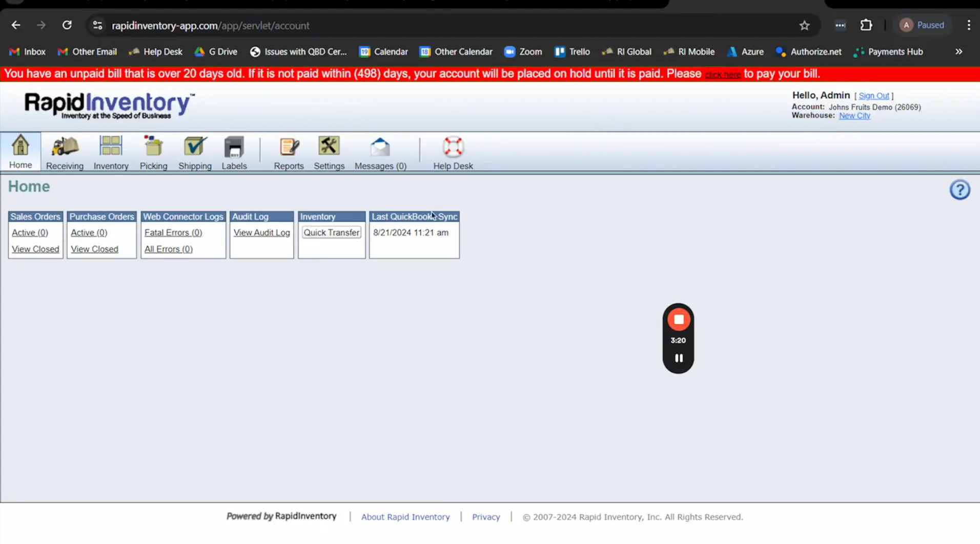Reload the browser page
The width and height of the screenshot is (980, 544).
(67, 25)
